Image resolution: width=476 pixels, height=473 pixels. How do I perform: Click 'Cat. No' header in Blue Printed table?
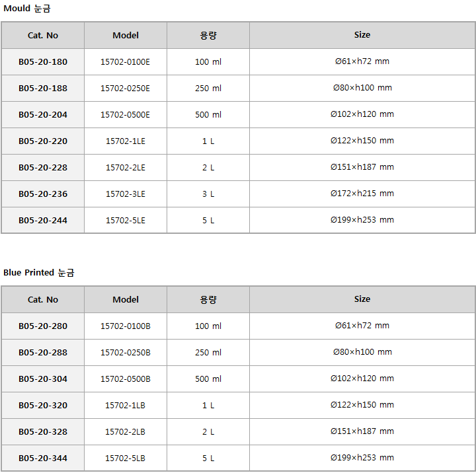[x=43, y=300]
